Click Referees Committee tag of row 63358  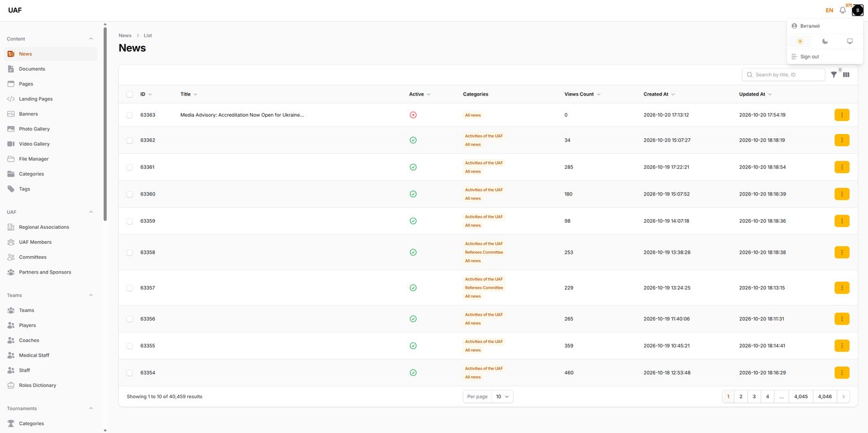tap(484, 252)
